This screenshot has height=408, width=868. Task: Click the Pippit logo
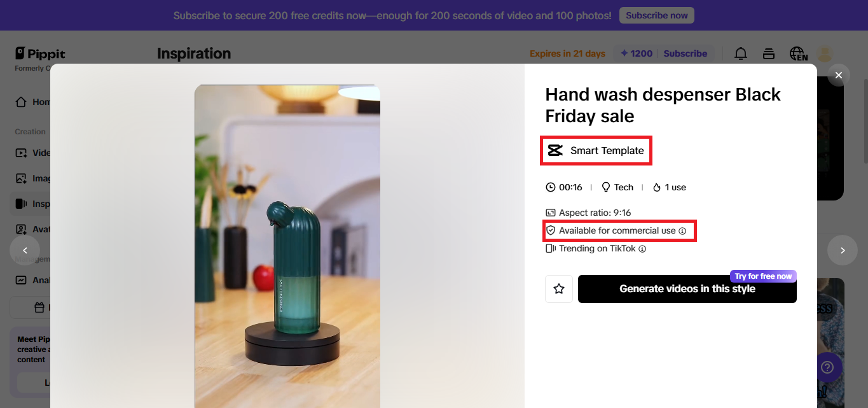coord(40,54)
